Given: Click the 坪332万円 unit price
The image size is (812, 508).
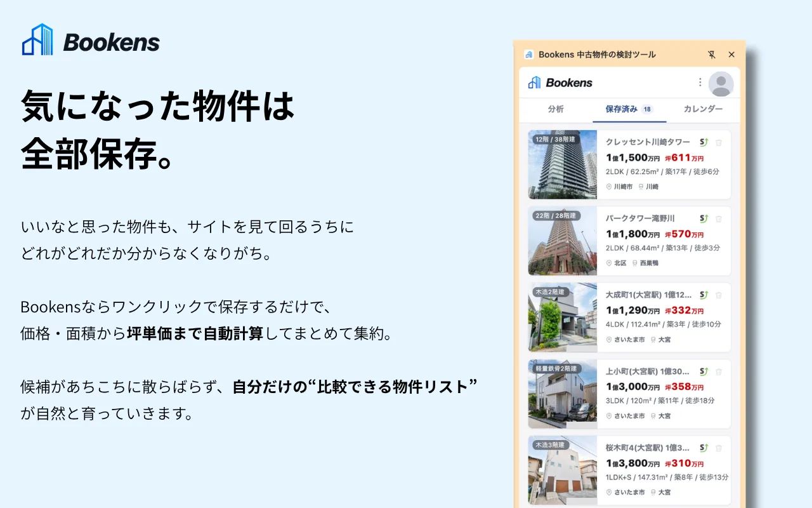Looking at the screenshot, I should click(x=684, y=311).
